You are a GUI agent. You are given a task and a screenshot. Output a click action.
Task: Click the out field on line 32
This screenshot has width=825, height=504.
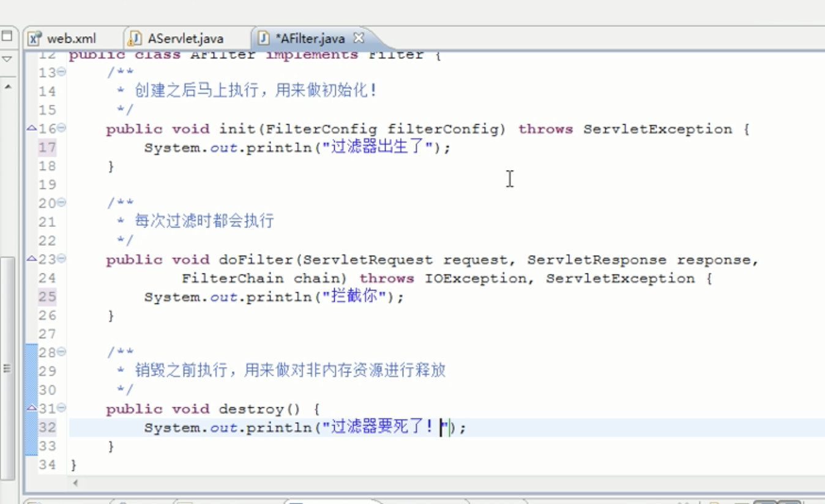223,428
